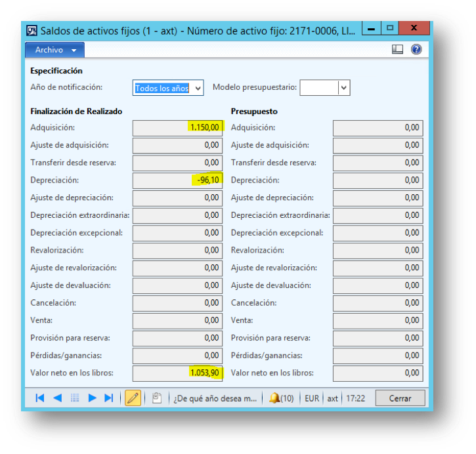Go to first record arrow icon

(40, 398)
